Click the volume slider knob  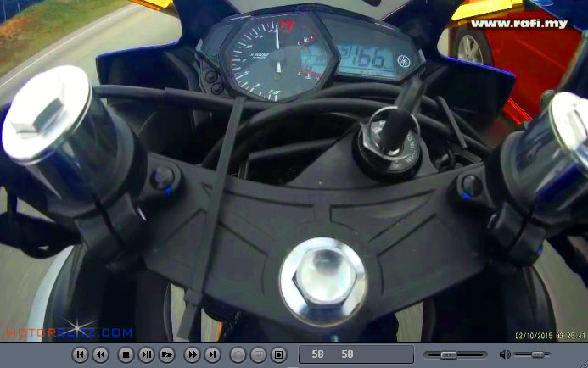click(536, 354)
